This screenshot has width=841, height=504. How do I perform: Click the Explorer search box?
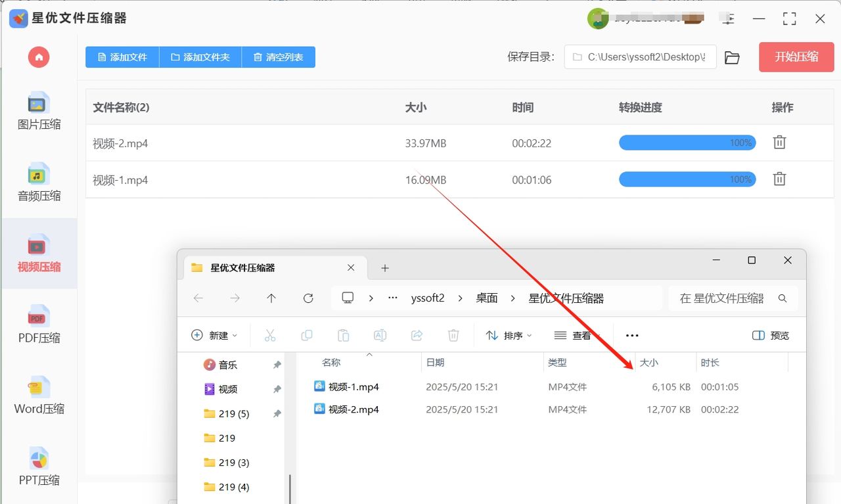(725, 298)
